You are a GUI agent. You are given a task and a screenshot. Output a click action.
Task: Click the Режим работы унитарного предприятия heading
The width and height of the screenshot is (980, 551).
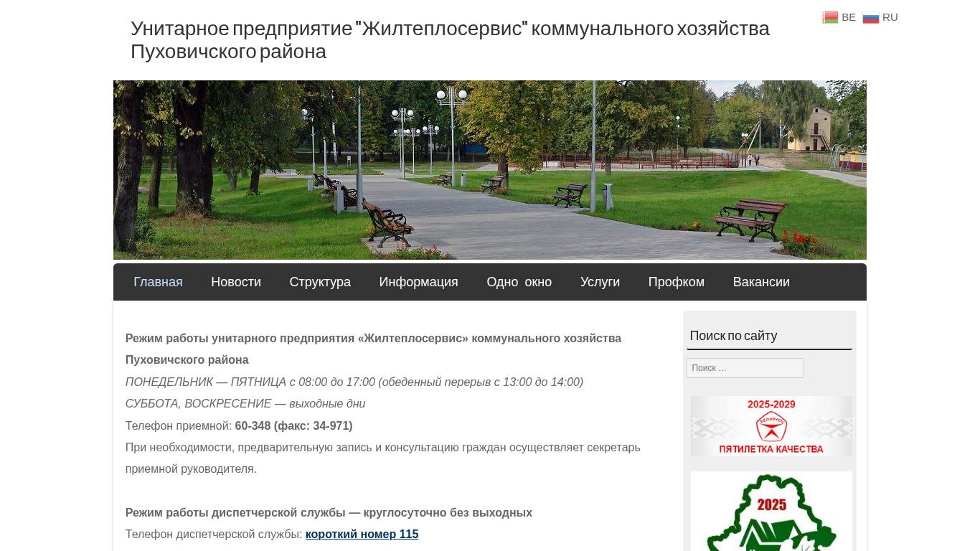[x=373, y=349]
